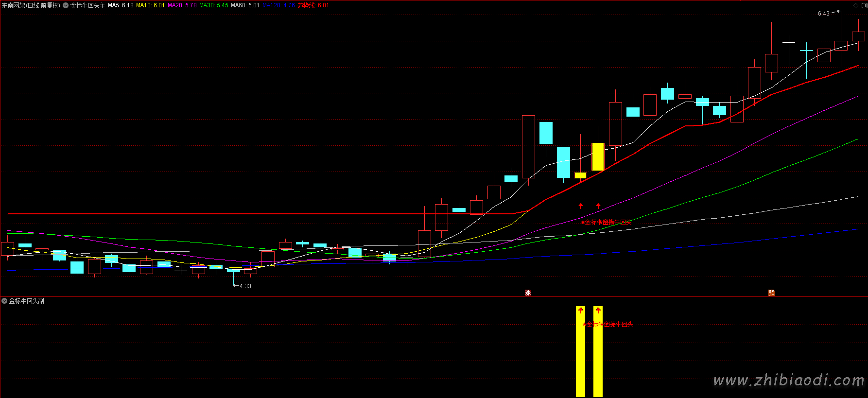
Task: Click the 6.43 high price label
Action: point(823,14)
